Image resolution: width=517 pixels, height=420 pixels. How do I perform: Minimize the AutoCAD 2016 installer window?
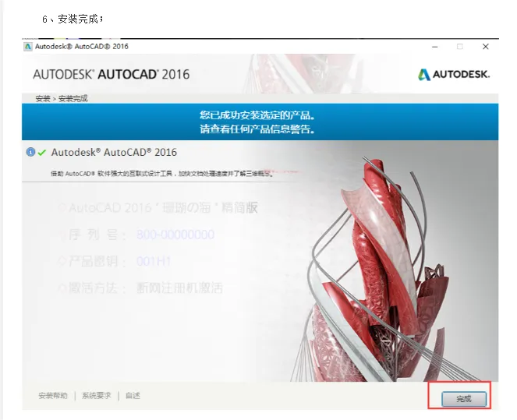coord(435,47)
